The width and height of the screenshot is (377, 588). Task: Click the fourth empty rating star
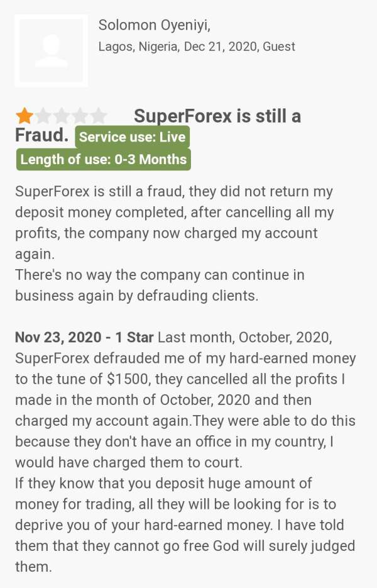[x=80, y=116]
